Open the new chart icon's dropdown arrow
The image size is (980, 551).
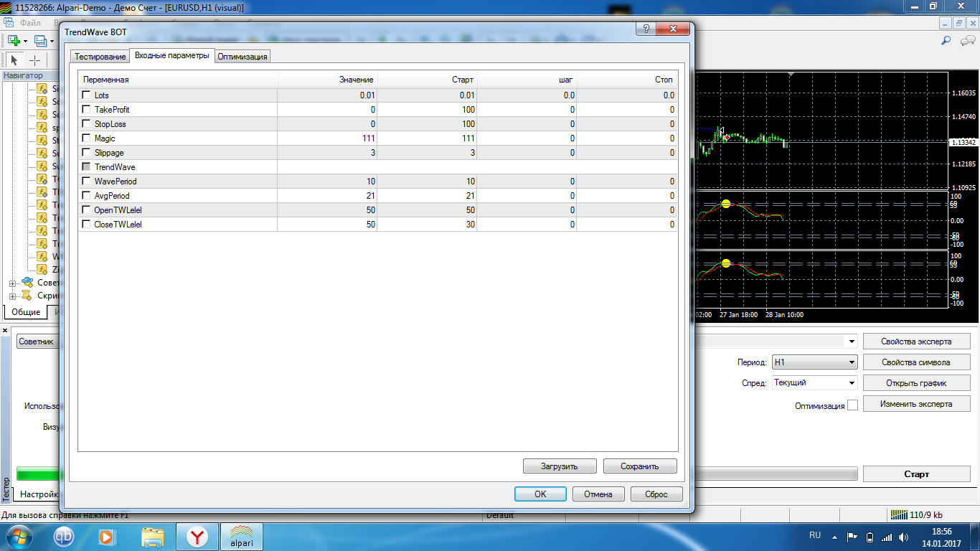(25, 41)
